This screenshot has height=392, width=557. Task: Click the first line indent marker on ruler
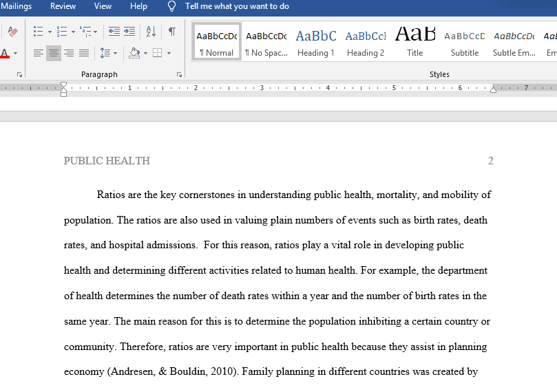(63, 85)
